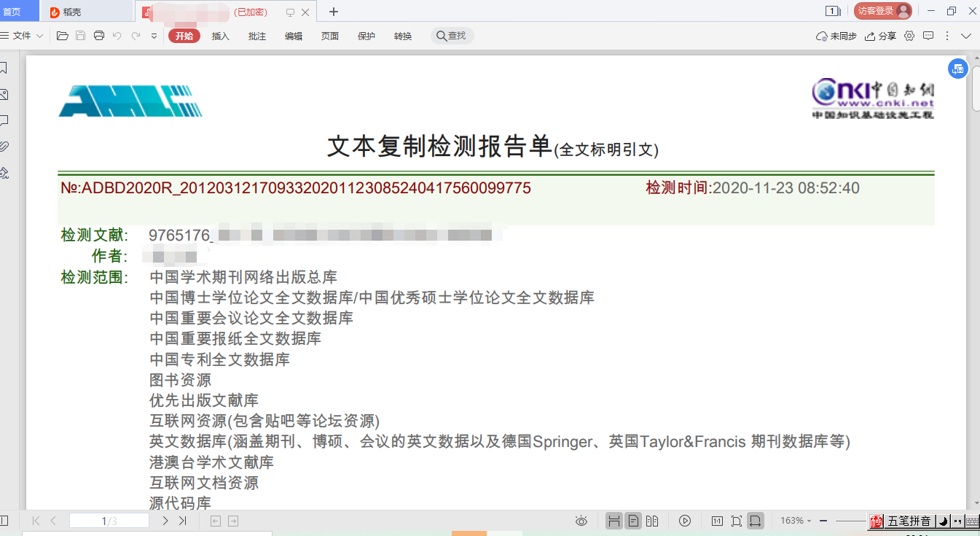Click the zoom out minus button
The height and width of the screenshot is (536, 980).
(823, 521)
